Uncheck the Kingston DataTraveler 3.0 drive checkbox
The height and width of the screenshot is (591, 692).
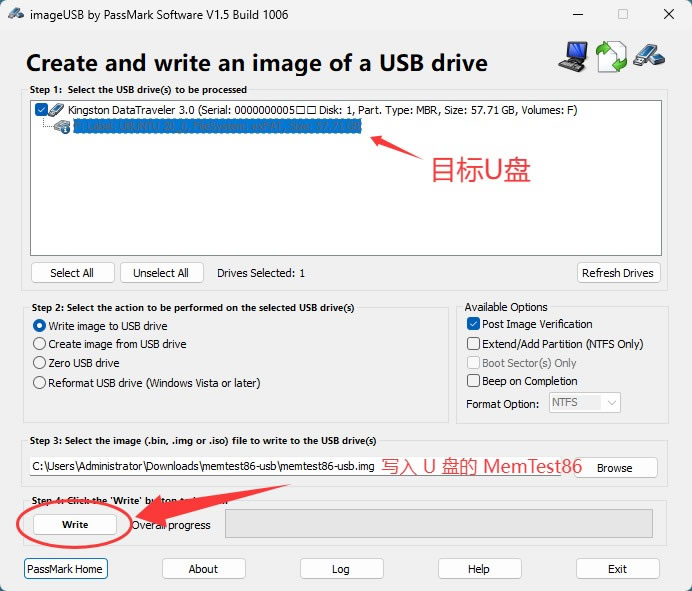pos(41,109)
